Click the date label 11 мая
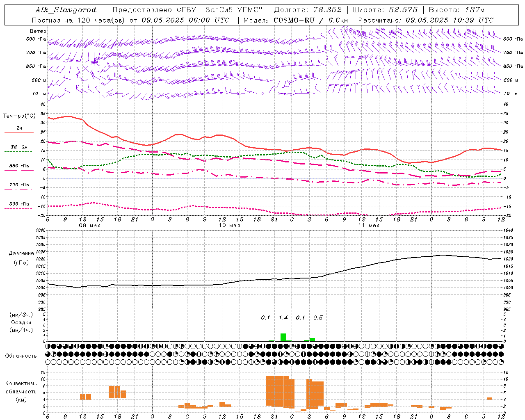 point(369,226)
